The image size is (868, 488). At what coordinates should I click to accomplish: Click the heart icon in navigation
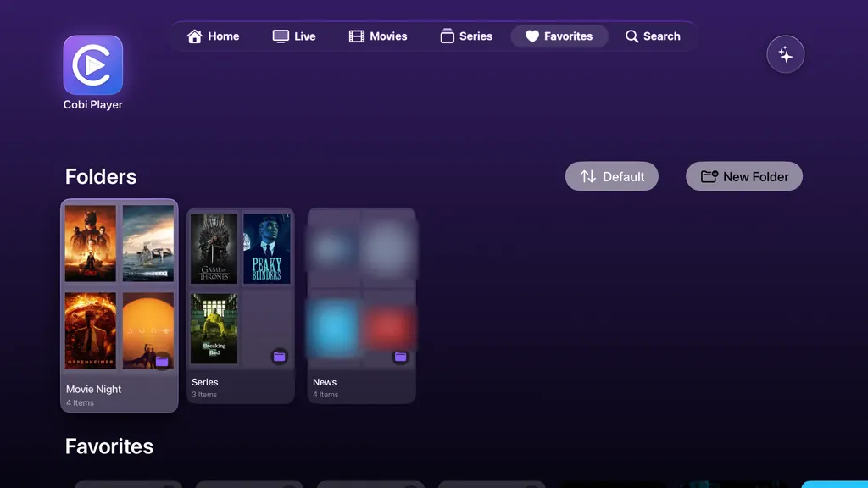532,36
